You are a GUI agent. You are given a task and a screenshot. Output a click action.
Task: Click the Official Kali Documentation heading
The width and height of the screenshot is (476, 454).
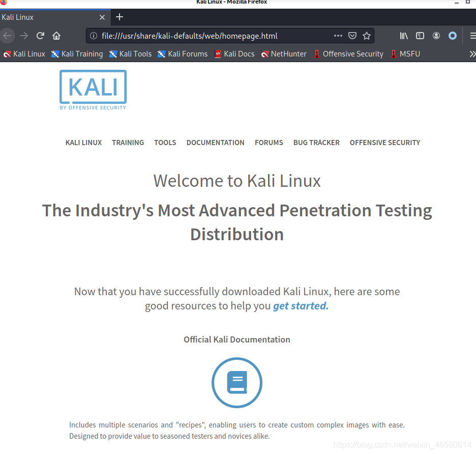pyautogui.click(x=237, y=339)
